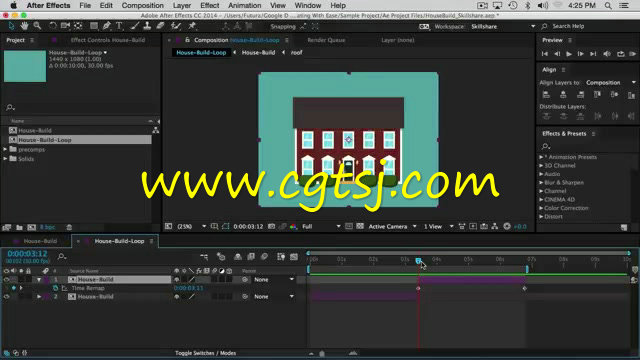Toggle visibility of layer 2 House-Build

click(6, 297)
